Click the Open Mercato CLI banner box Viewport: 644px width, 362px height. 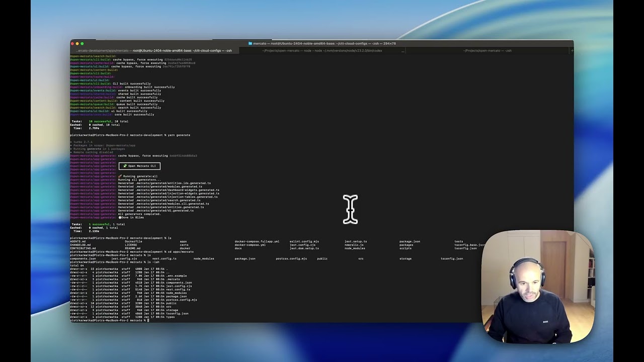tap(139, 166)
